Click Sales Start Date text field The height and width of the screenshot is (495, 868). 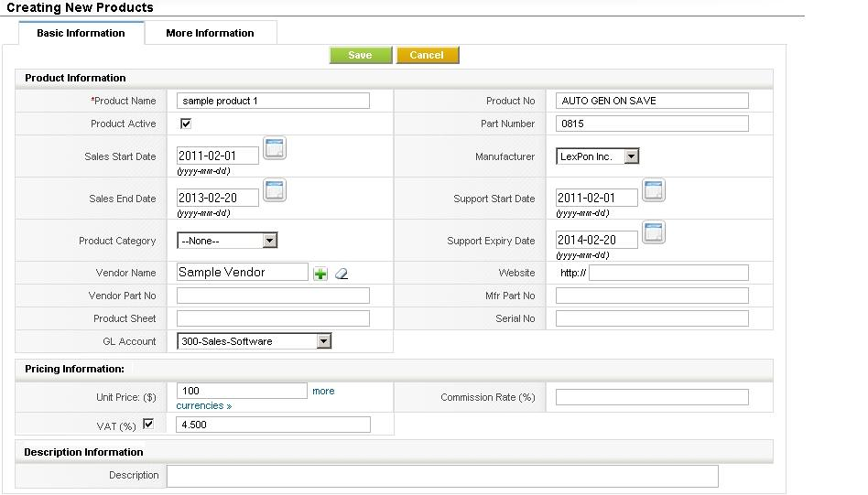pyautogui.click(x=218, y=156)
